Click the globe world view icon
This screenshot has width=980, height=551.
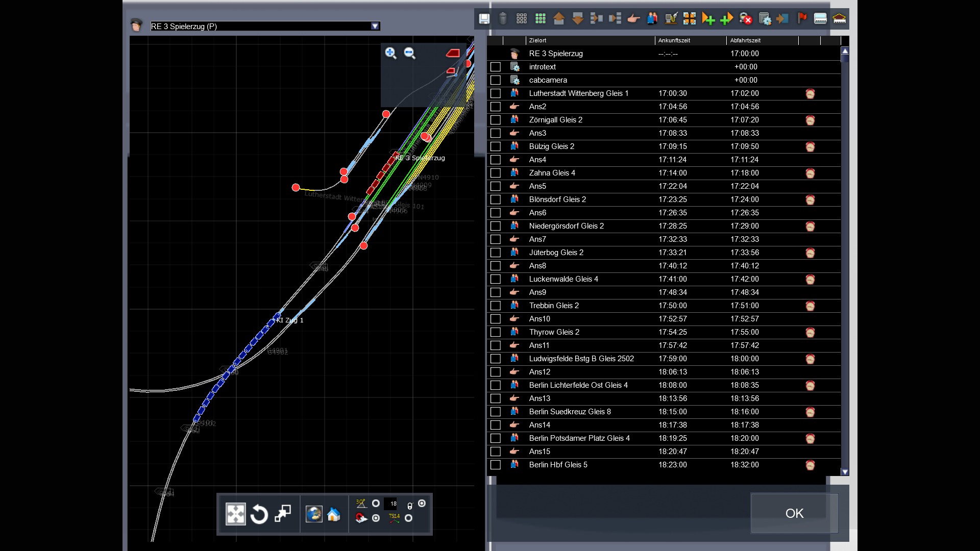tap(313, 514)
